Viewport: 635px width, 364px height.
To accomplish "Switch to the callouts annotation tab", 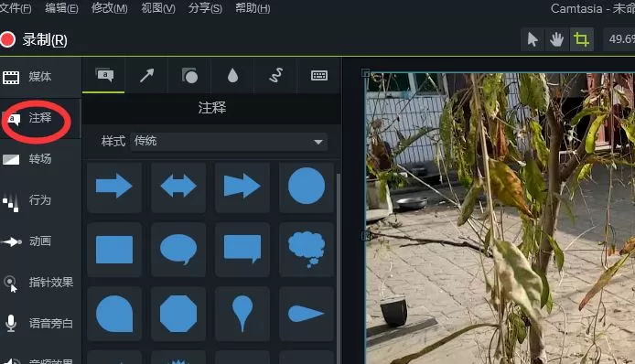I will [x=103, y=75].
